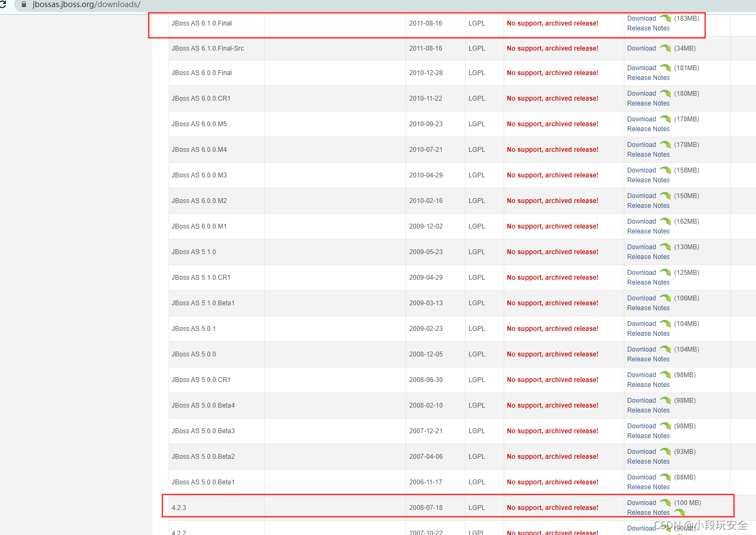
Task: Open Download link for 6.0.0.M5
Action: click(642, 119)
